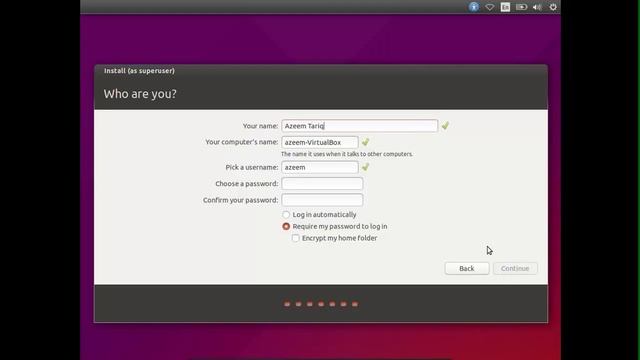The image size is (640, 360).
Task: Open the battery indicator
Action: coord(521,7)
